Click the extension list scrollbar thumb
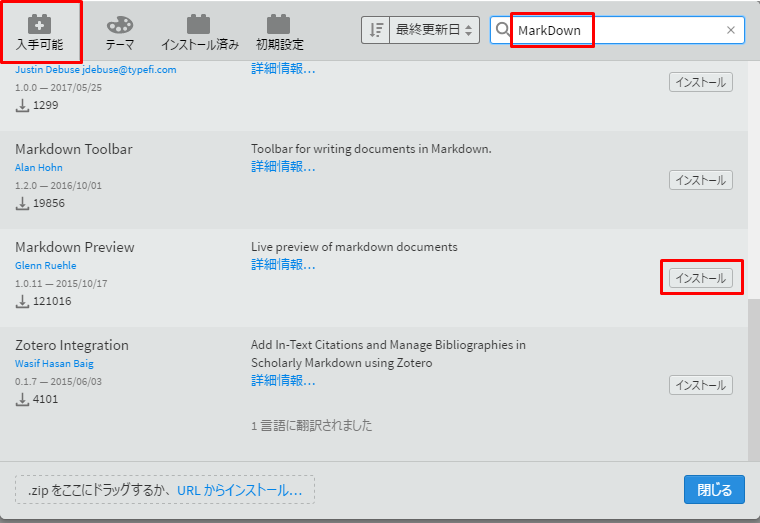The image size is (760, 523). coord(754,379)
